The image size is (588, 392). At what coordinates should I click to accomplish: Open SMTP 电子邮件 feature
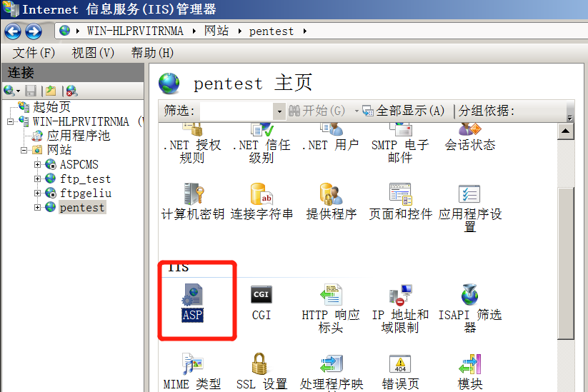pos(400,144)
